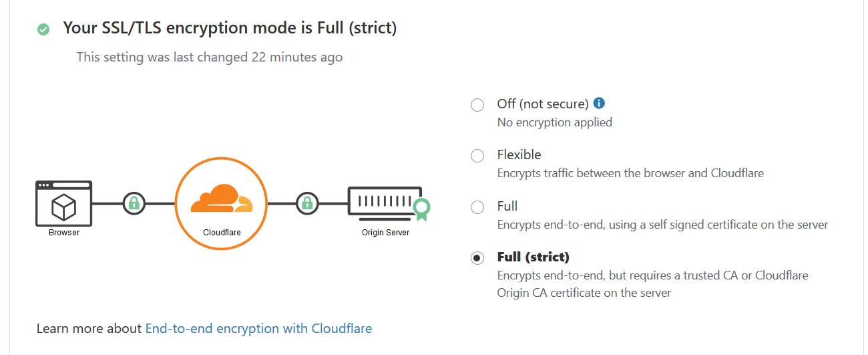Click the Full option label text

click(507, 206)
